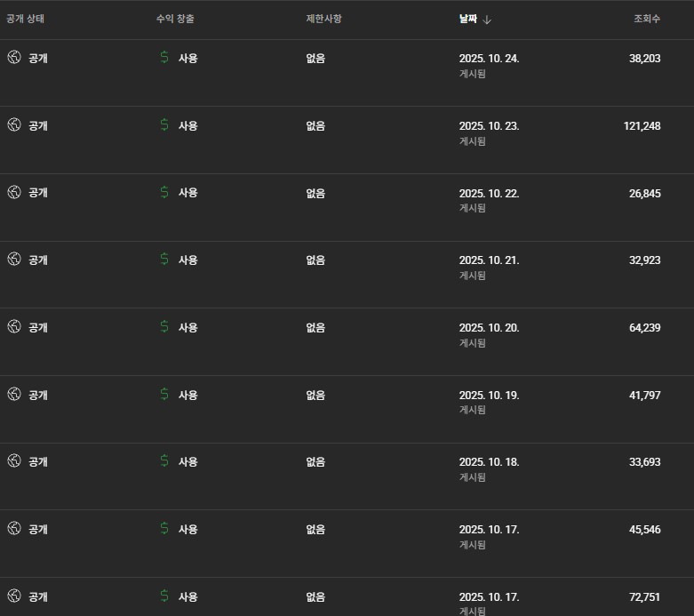Toggle the sort arrow next to 날짜
The image size is (694, 616).
point(487,20)
